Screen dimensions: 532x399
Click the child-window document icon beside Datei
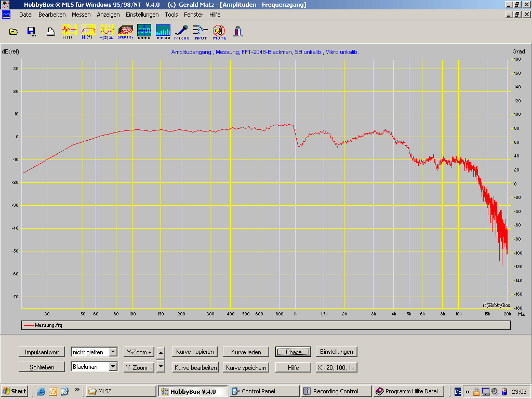click(6, 15)
